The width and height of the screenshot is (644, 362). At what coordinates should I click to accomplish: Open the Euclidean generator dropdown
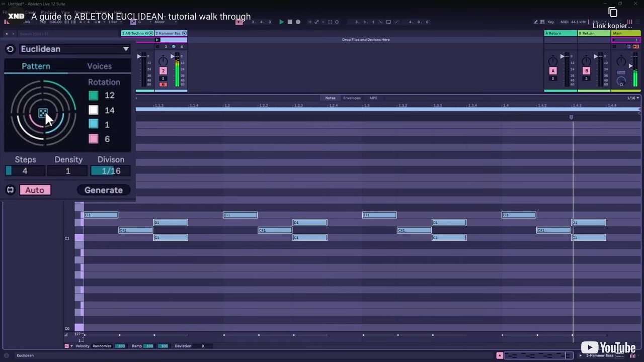pos(74,49)
